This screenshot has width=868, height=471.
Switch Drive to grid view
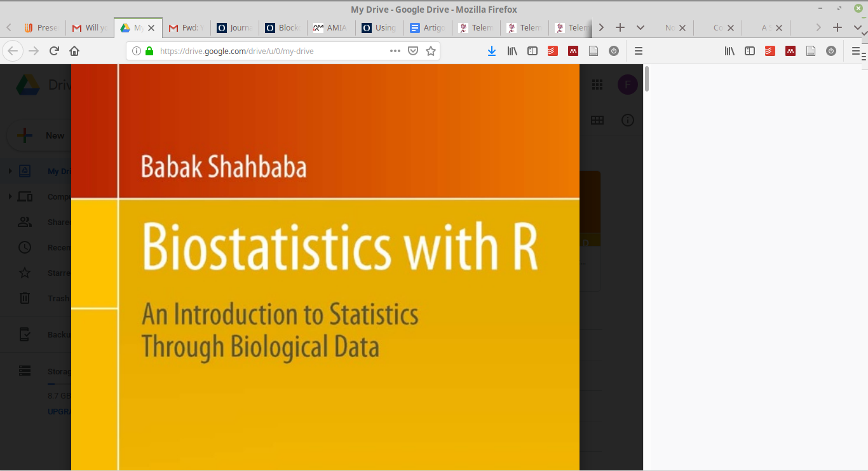pyautogui.click(x=597, y=120)
